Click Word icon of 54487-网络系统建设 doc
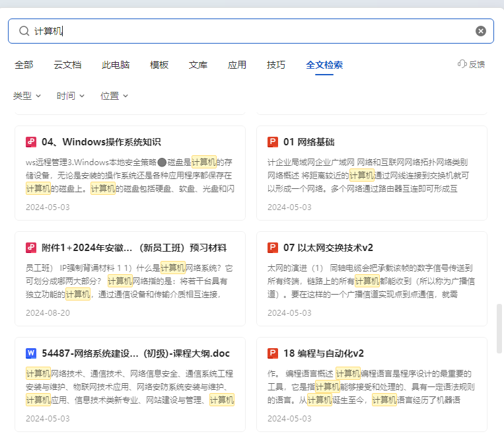504x436 pixels. pos(31,353)
